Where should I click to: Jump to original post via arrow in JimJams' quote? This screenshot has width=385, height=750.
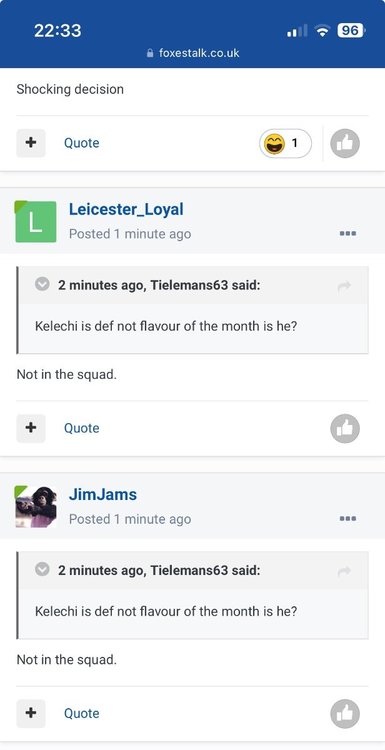pos(344,571)
